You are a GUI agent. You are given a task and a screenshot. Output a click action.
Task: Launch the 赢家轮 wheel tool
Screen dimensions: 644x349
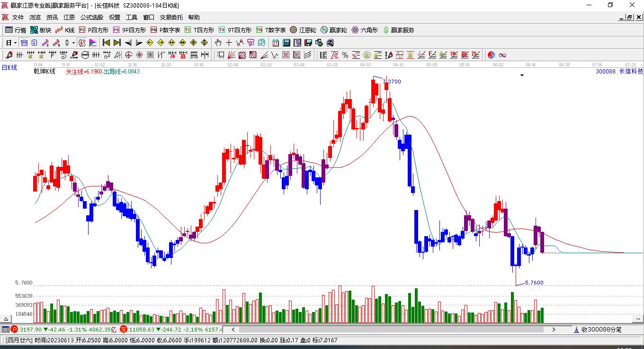point(333,30)
